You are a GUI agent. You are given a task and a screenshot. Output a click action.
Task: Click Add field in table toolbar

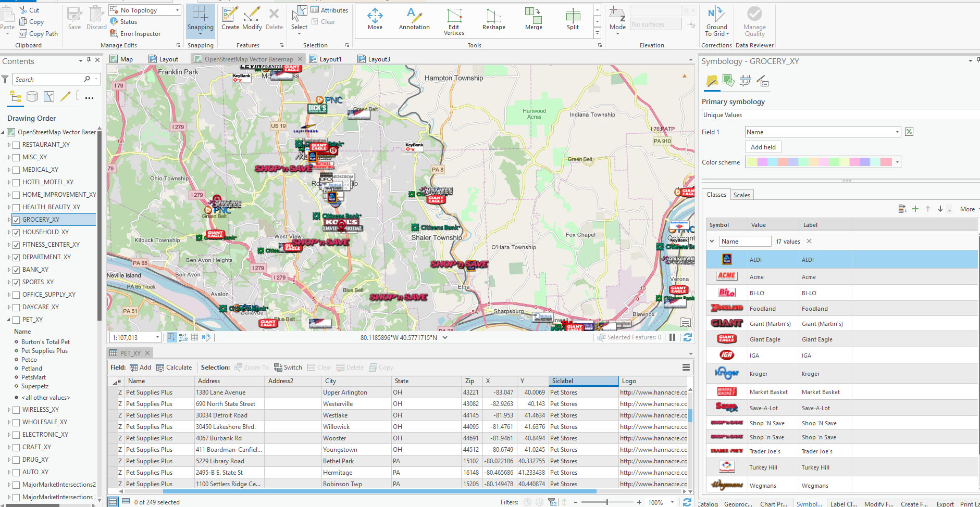(x=141, y=367)
